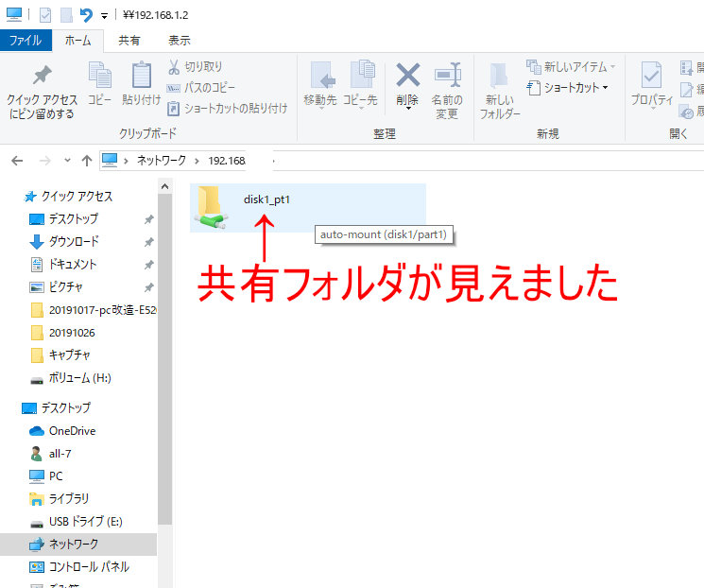Viewport: 704px width, 588px height.
Task: Open Properties (プロパティ) icon in ribbon
Action: click(651, 76)
